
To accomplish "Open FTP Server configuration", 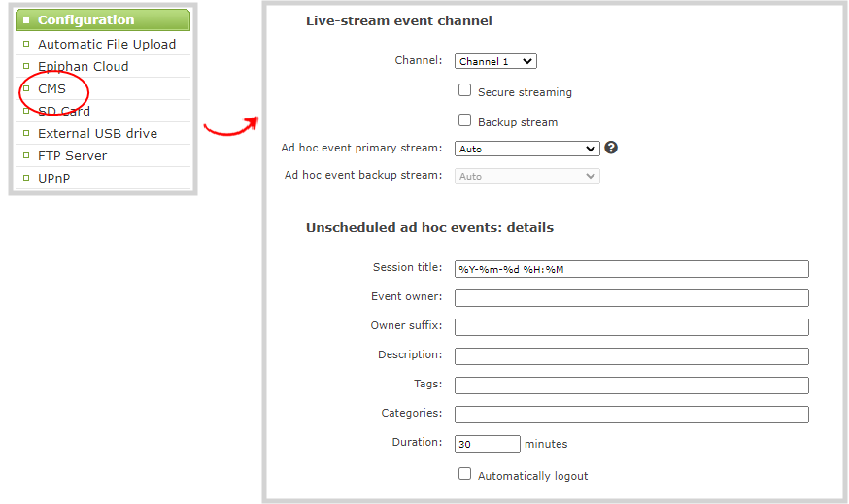I will (73, 156).
